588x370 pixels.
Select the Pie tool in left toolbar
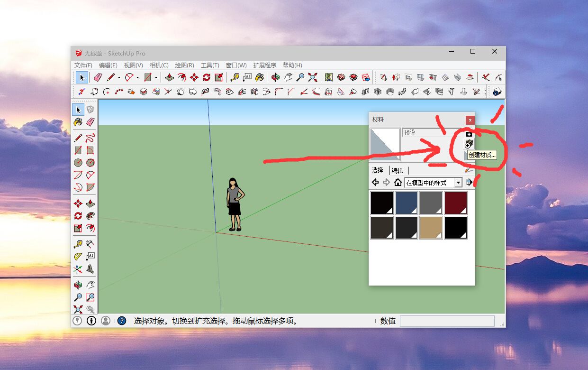pyautogui.click(x=90, y=187)
